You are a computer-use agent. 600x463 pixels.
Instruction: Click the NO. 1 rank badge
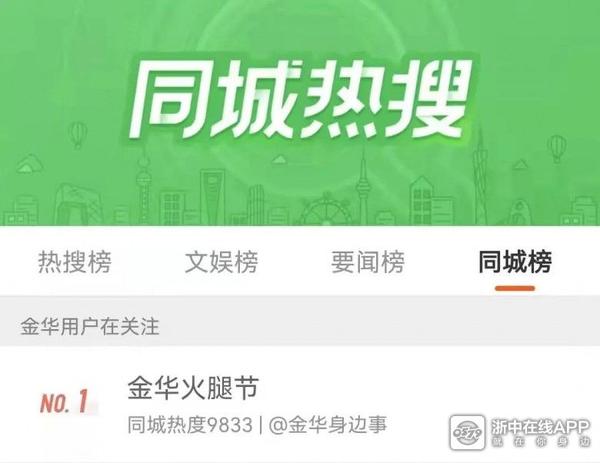pos(65,401)
